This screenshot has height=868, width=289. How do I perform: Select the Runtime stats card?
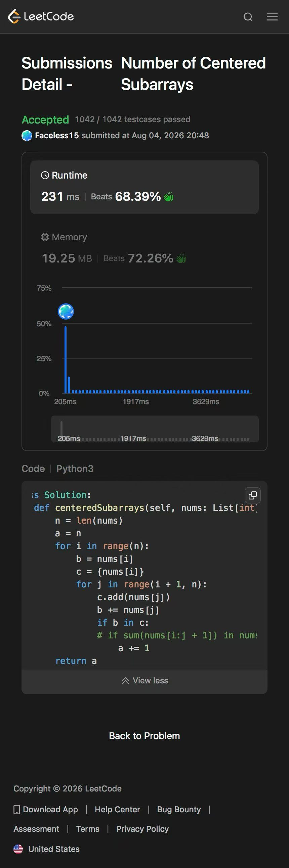tap(144, 187)
